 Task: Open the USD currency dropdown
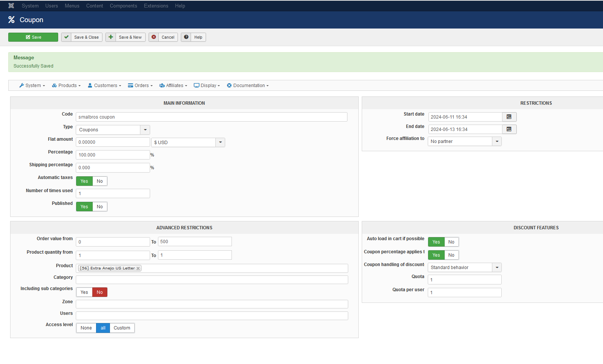[188, 142]
